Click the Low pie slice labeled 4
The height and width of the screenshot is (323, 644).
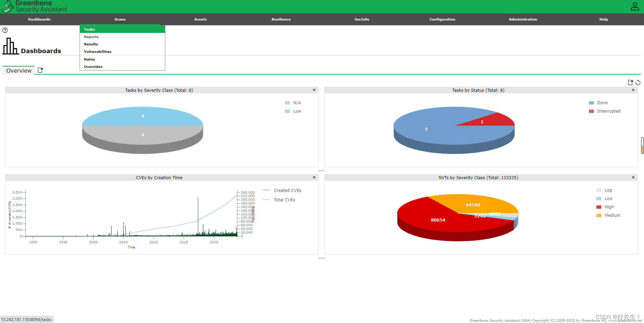pyautogui.click(x=142, y=116)
